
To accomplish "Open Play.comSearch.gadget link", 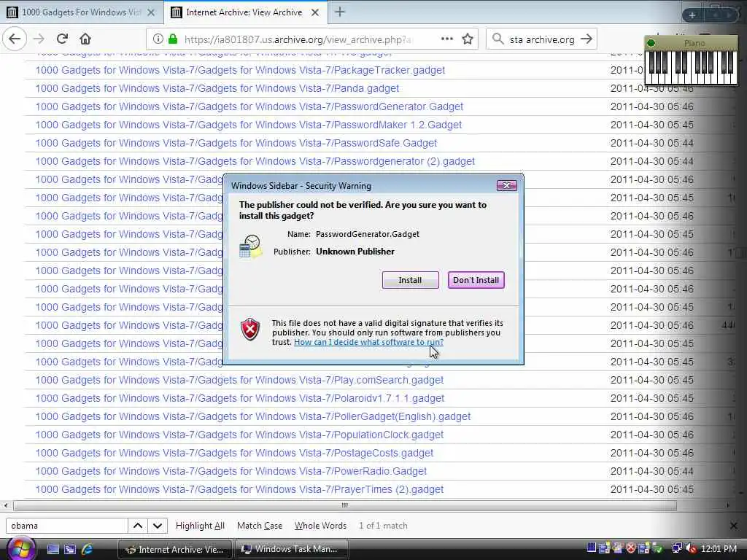I will click(239, 380).
